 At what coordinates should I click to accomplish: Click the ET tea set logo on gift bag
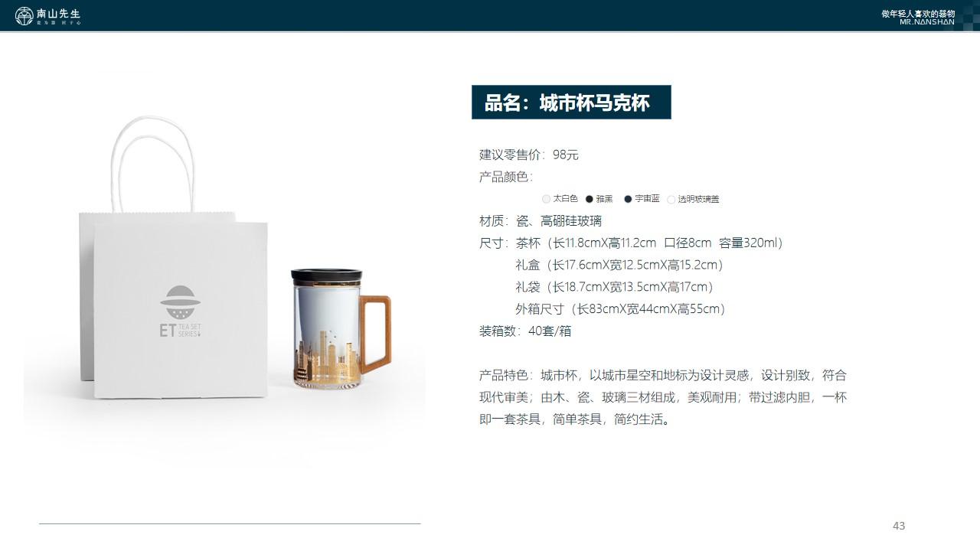pos(181,312)
